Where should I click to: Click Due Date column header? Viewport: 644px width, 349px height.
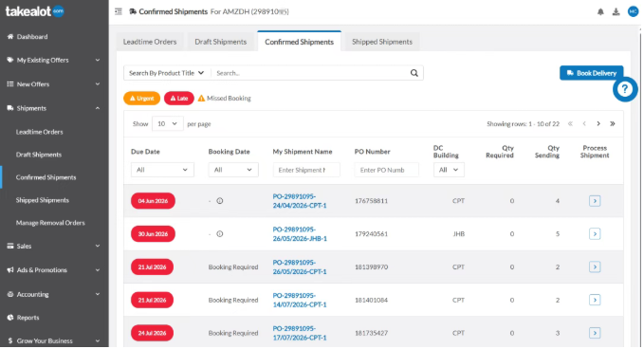(x=145, y=152)
